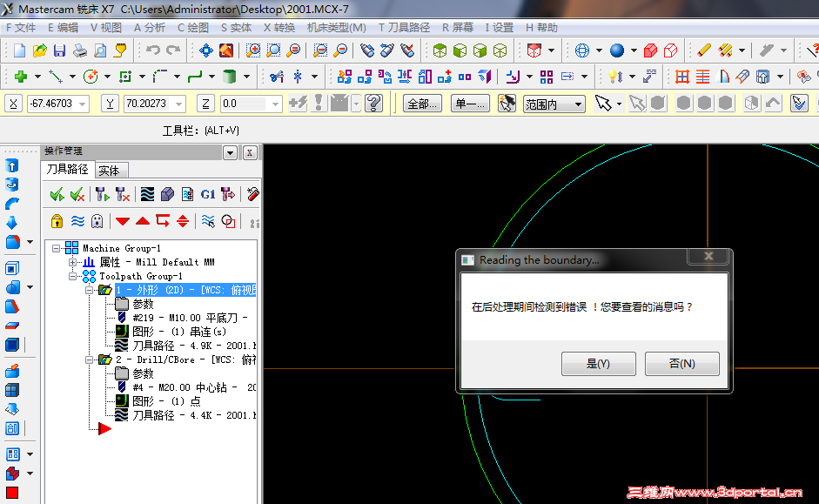Click the redo arrow icon

click(x=173, y=50)
